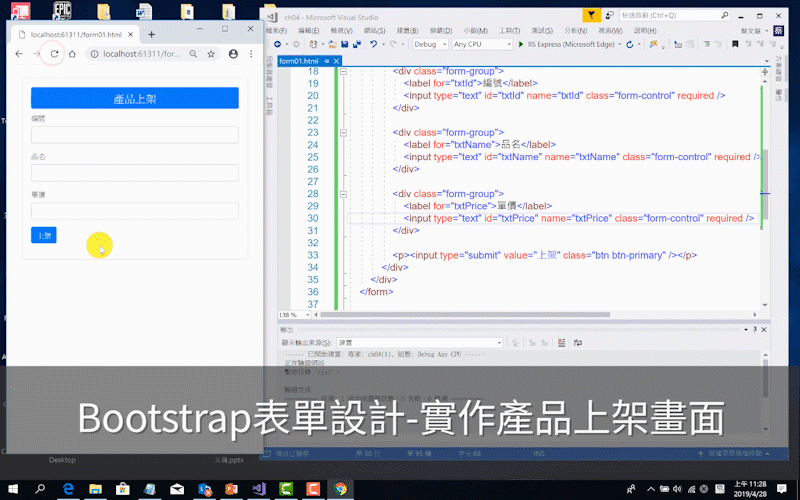This screenshot has height=500, width=800.
Task: Open the 編輯(E) menu
Action: (x=309, y=31)
